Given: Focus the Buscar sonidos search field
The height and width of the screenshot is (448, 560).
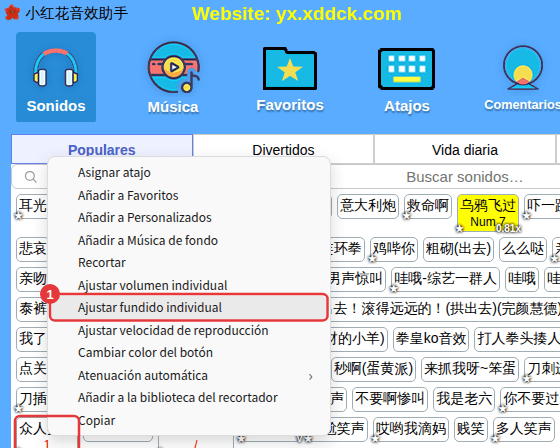Looking at the screenshot, I should (464, 177).
